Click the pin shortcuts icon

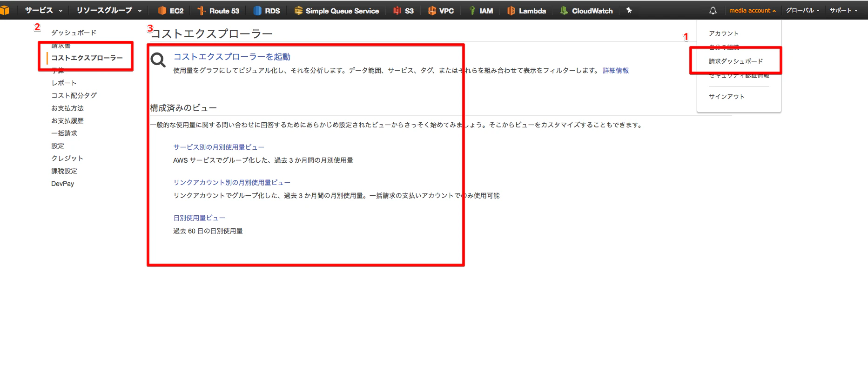point(629,10)
